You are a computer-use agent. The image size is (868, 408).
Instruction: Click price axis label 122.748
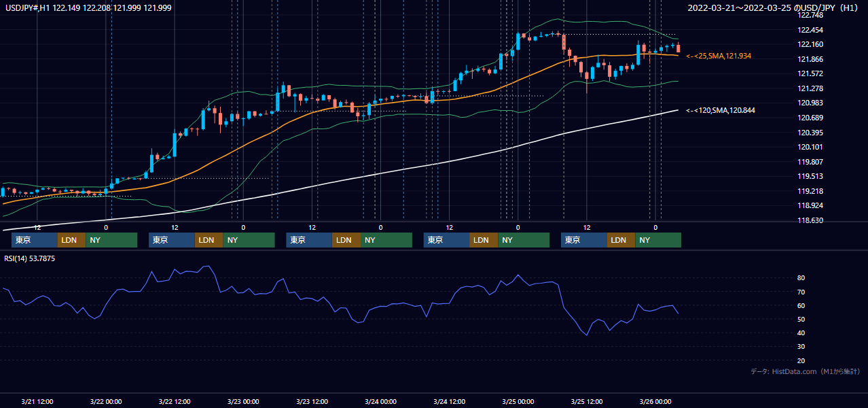[810, 15]
